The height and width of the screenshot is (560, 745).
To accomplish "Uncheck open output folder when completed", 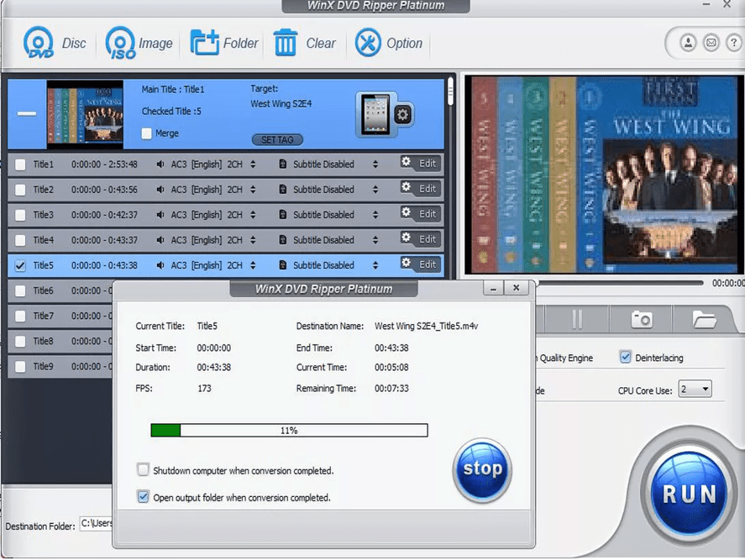I will click(144, 497).
